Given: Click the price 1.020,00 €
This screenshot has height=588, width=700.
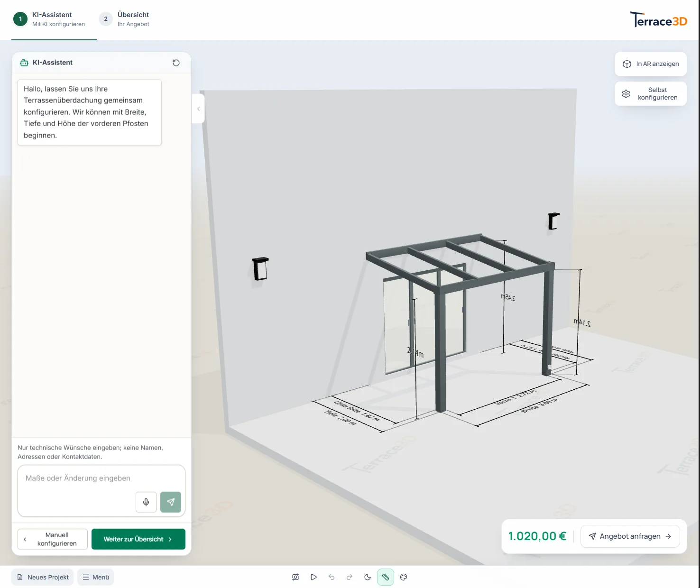Looking at the screenshot, I should tap(537, 536).
